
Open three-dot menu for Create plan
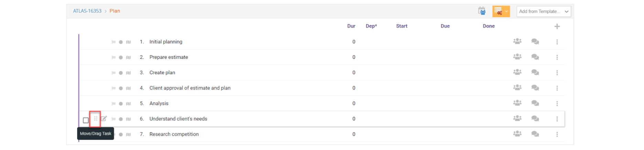point(557,73)
